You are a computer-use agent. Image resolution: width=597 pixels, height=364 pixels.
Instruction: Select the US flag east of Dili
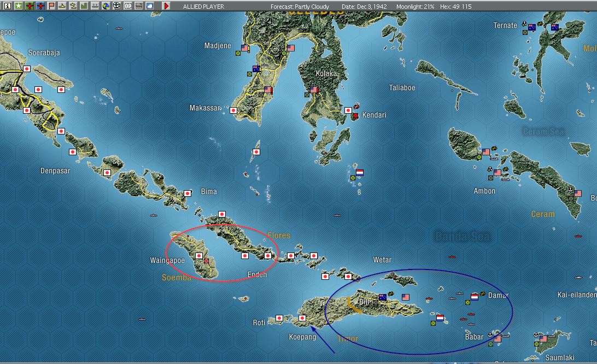(x=406, y=297)
